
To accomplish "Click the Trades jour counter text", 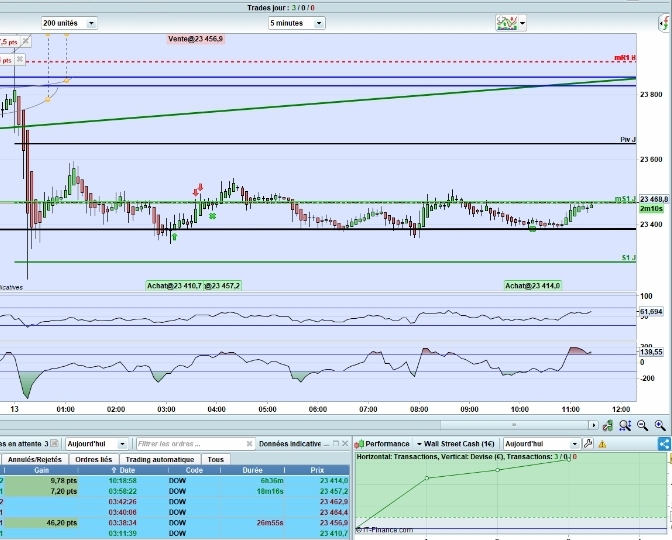I will 281,8.
